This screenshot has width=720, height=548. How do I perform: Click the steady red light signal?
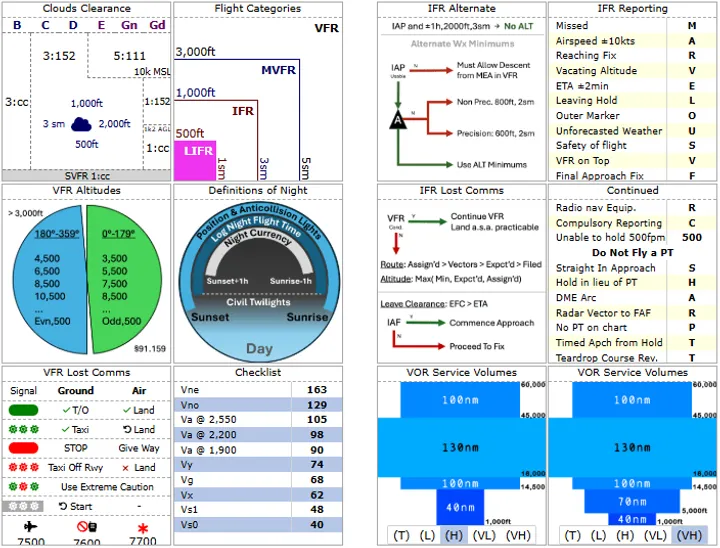[23, 448]
